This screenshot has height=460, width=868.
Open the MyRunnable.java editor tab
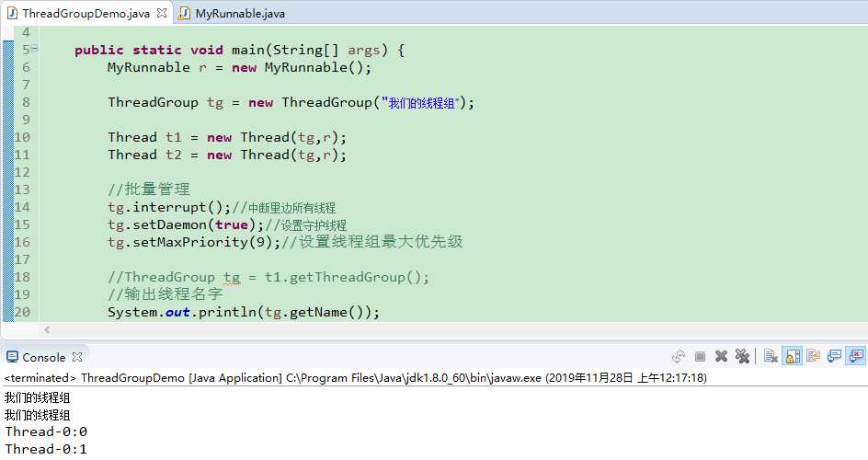click(x=240, y=13)
